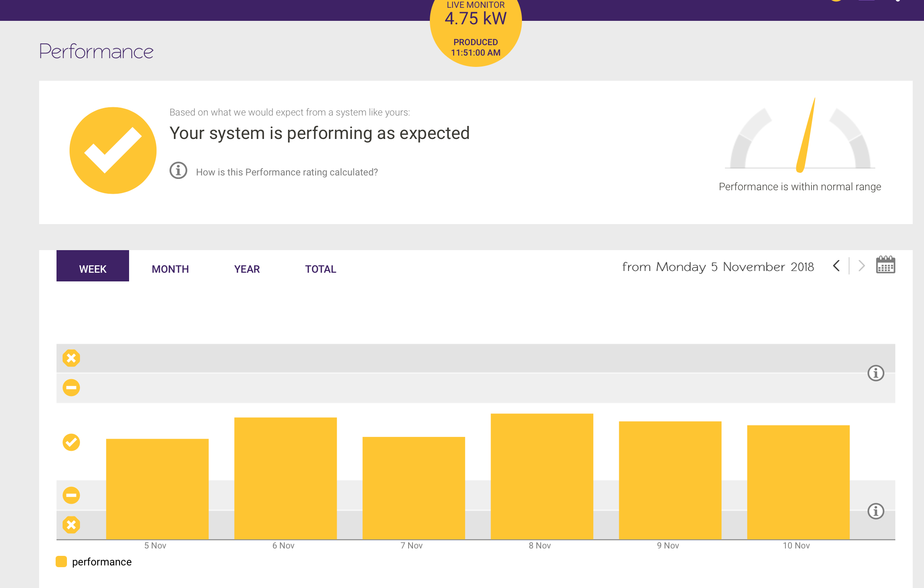Go to the previous week arrow

(x=836, y=266)
